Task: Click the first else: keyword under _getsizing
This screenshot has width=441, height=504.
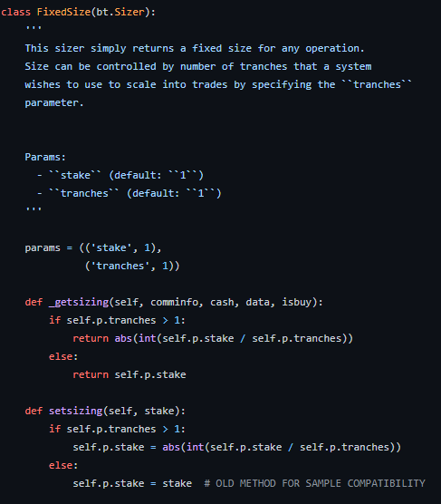Action: (63, 356)
